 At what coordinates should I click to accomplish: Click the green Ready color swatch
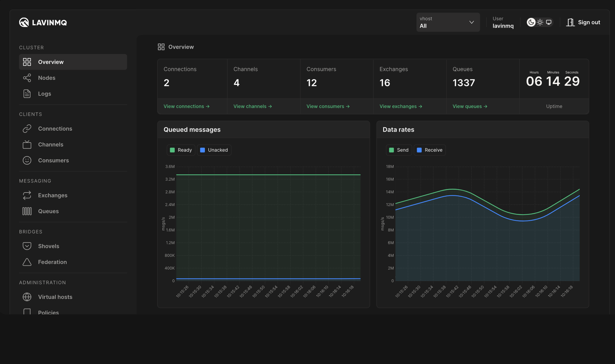(x=172, y=150)
